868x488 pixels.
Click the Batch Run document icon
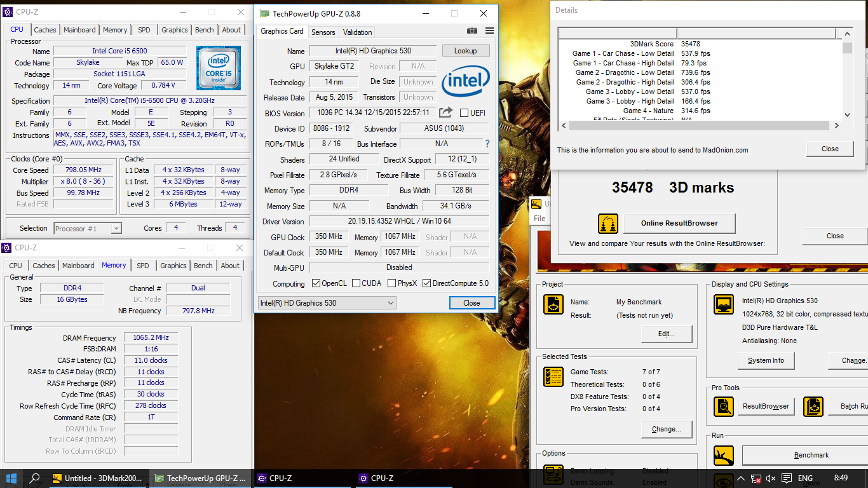click(813, 407)
